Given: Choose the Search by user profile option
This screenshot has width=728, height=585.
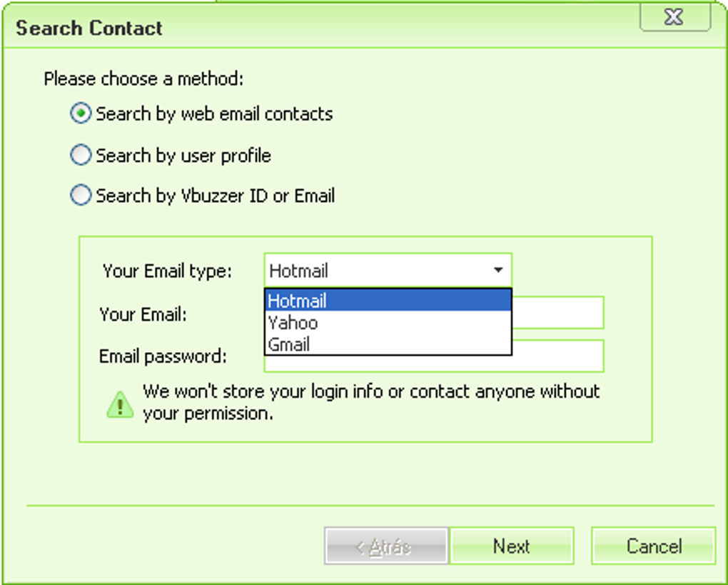Looking at the screenshot, I should pyautogui.click(x=81, y=155).
